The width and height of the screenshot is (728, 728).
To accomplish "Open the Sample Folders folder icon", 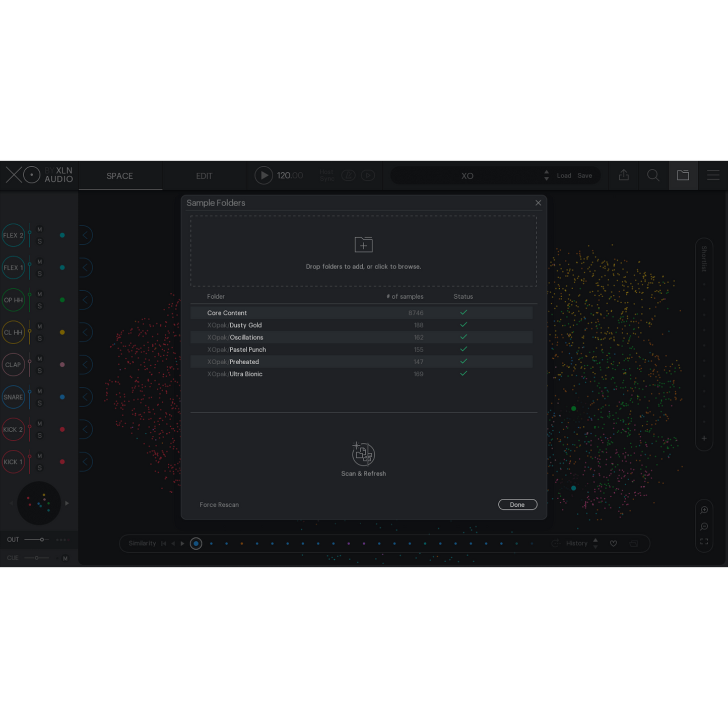I will [x=683, y=175].
